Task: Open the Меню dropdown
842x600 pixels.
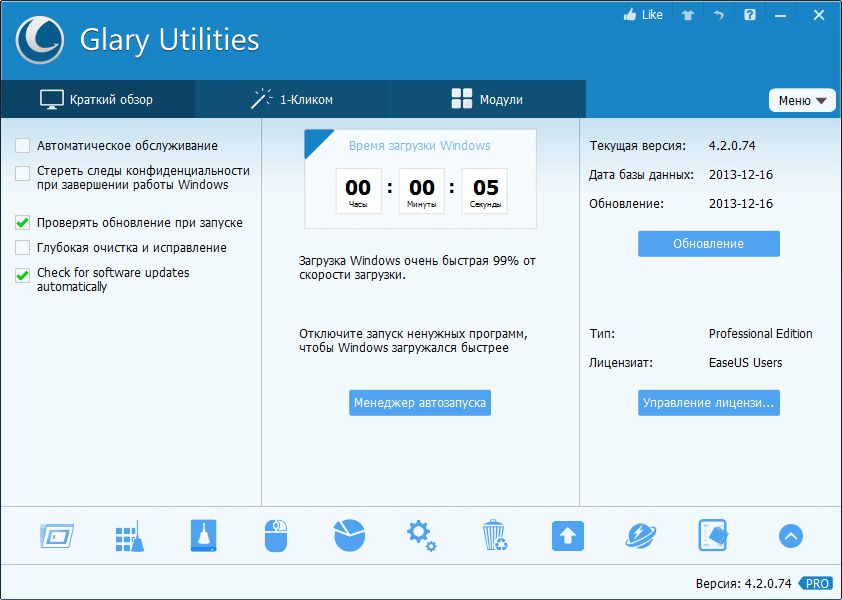Action: tap(802, 100)
